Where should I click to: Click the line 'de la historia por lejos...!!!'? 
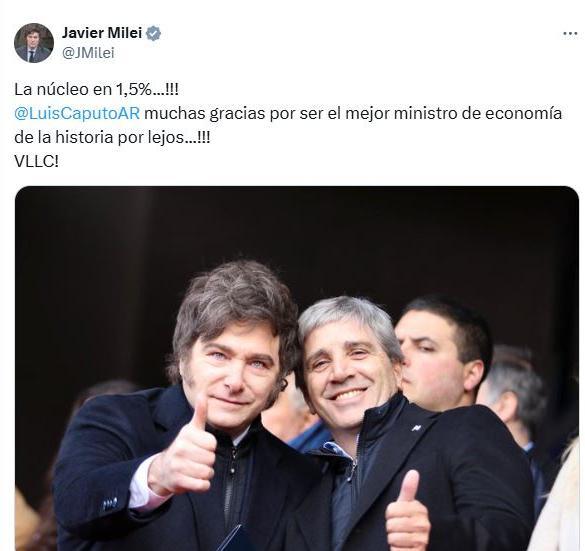(x=112, y=138)
